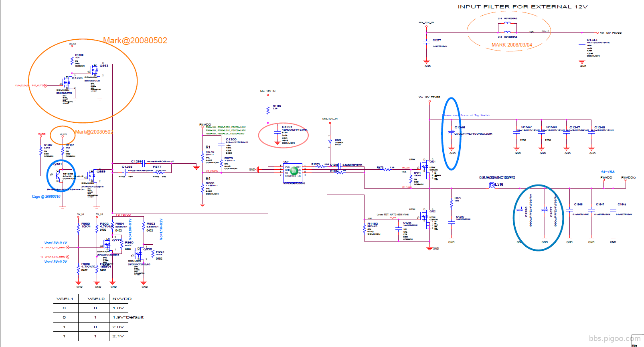Click the "2.0V" table cell
644x347 pixels.
118,327
